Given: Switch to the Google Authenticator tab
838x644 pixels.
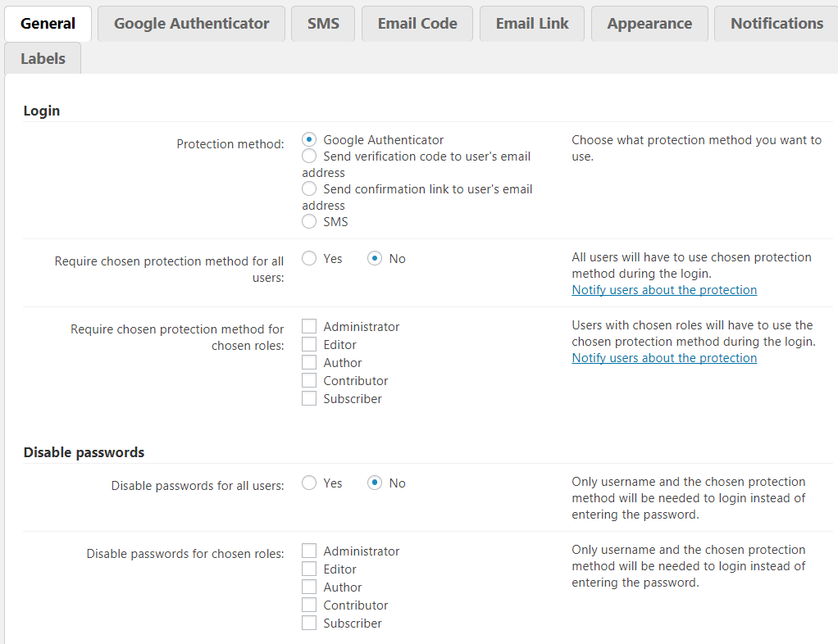Looking at the screenshot, I should [x=191, y=24].
